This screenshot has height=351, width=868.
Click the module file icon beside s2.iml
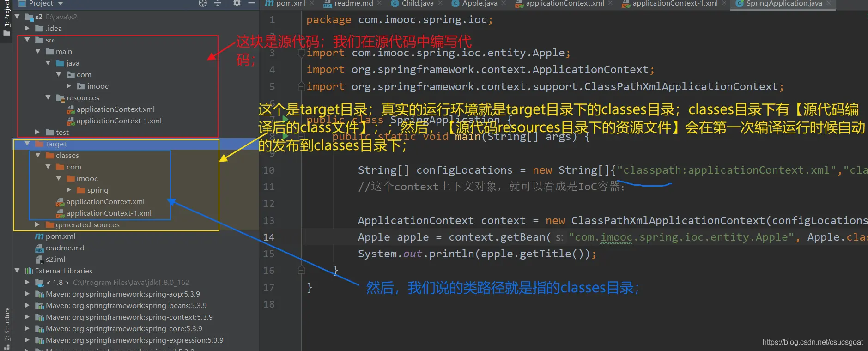(40, 260)
